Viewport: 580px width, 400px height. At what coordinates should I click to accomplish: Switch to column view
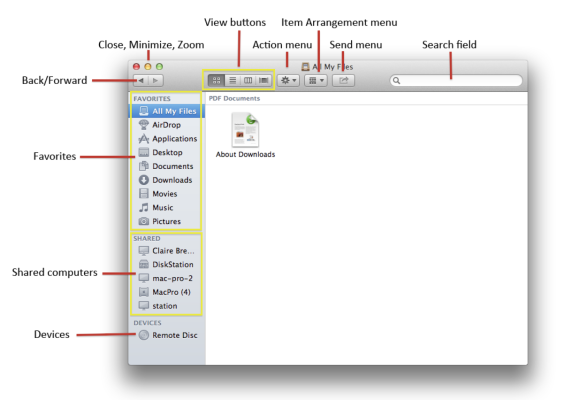pyautogui.click(x=248, y=80)
